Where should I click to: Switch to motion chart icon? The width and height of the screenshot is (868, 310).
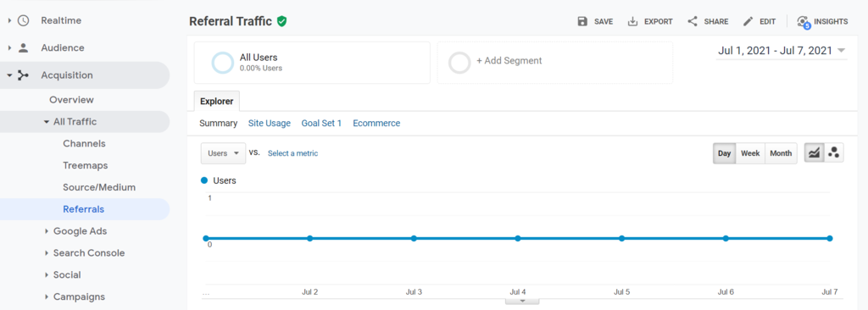click(834, 153)
